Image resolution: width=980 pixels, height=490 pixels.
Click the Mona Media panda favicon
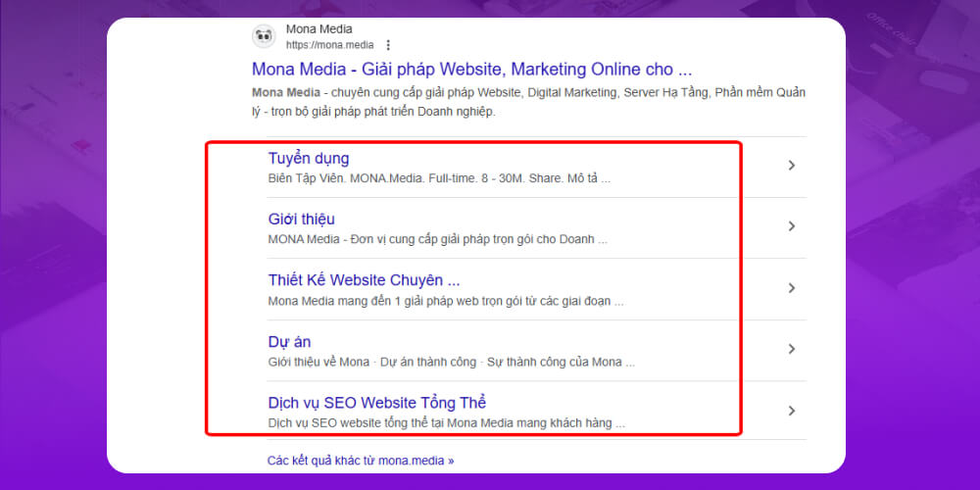(x=264, y=37)
